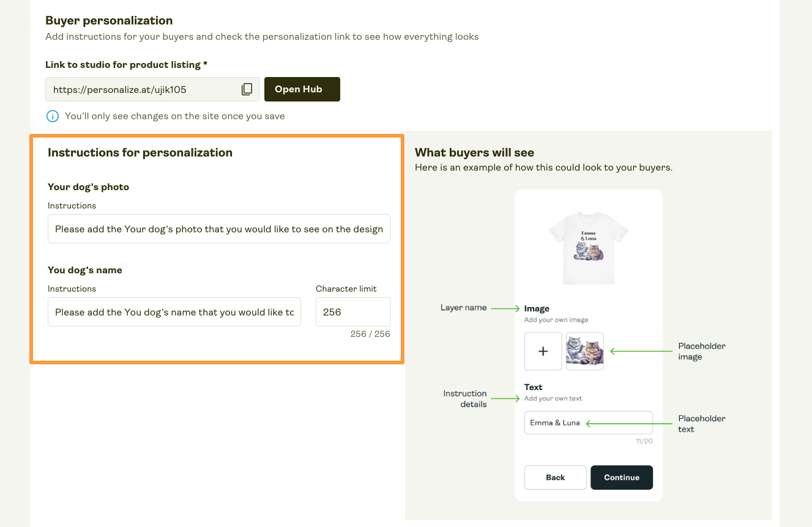
Task: Open Hub for the product listing
Action: point(302,89)
